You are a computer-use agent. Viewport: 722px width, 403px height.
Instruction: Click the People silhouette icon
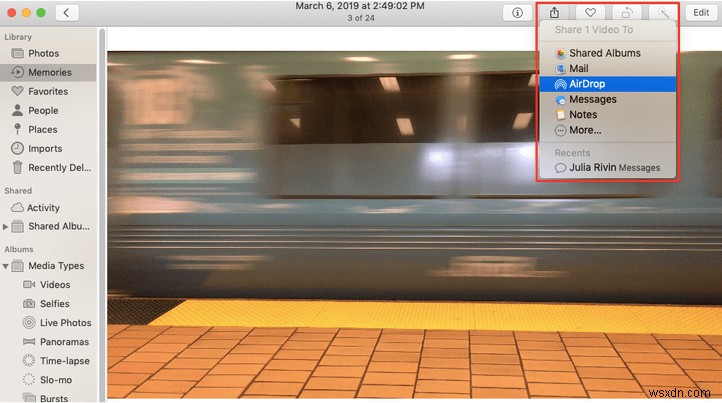pyautogui.click(x=17, y=110)
